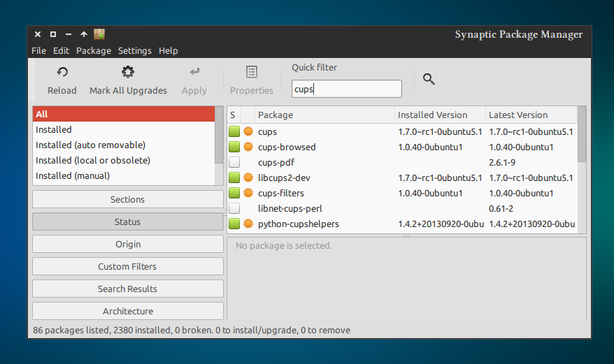Viewport: 614px width, 364px height.
Task: Sort by the Package column header
Action: [324, 115]
